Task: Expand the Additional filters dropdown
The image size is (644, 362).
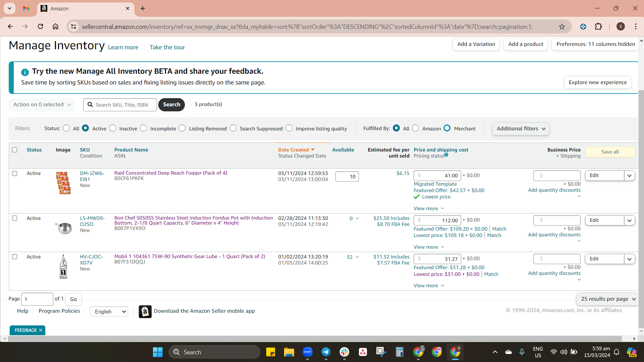Action: coord(521,129)
